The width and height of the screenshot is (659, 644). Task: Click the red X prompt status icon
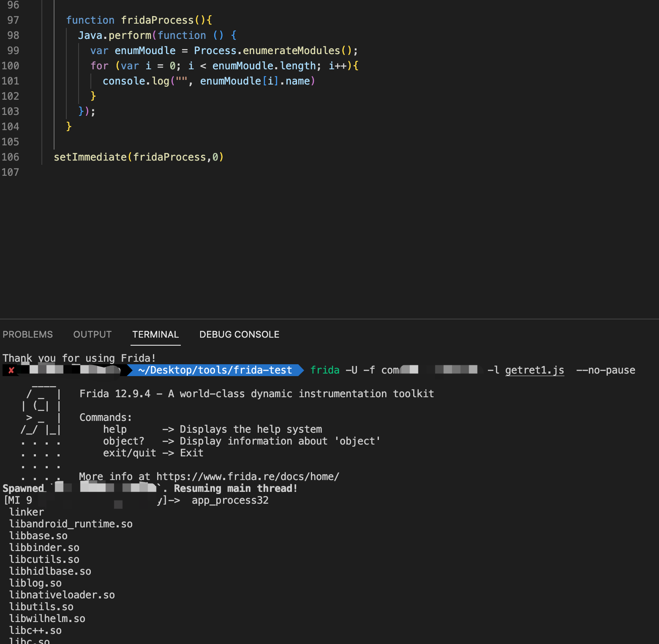(11, 371)
